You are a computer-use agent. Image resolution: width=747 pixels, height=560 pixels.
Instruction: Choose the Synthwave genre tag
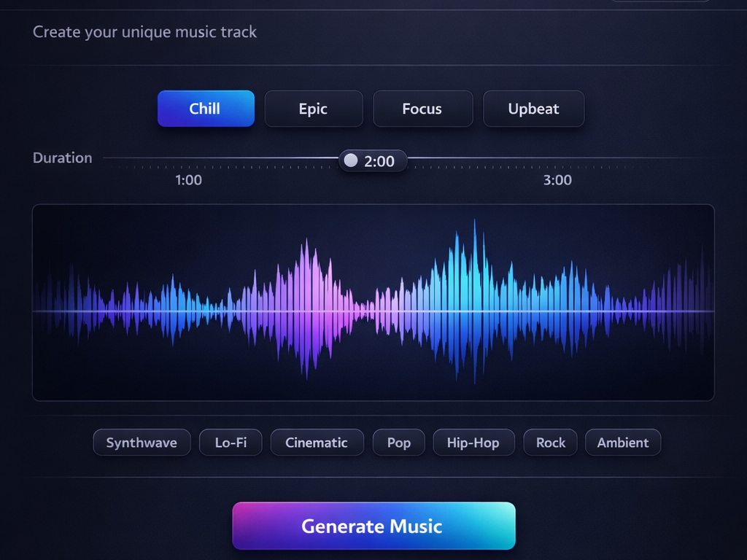click(x=142, y=442)
